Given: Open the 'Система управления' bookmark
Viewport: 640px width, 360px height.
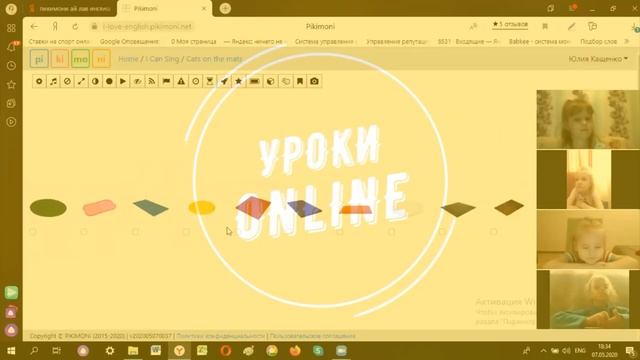Looking at the screenshot, I should click(325, 42).
